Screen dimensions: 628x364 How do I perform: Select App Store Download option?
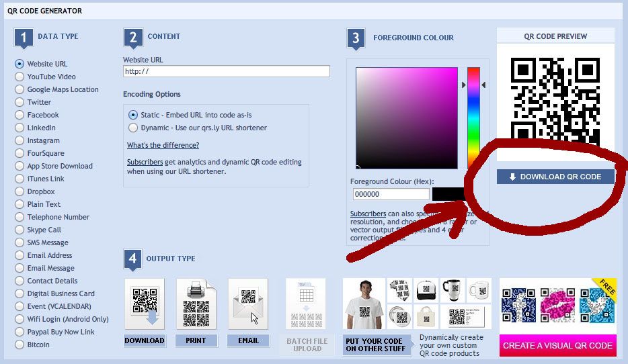coord(19,166)
